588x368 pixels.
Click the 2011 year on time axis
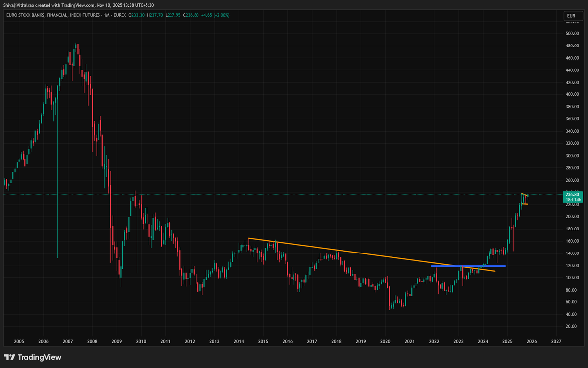point(165,341)
